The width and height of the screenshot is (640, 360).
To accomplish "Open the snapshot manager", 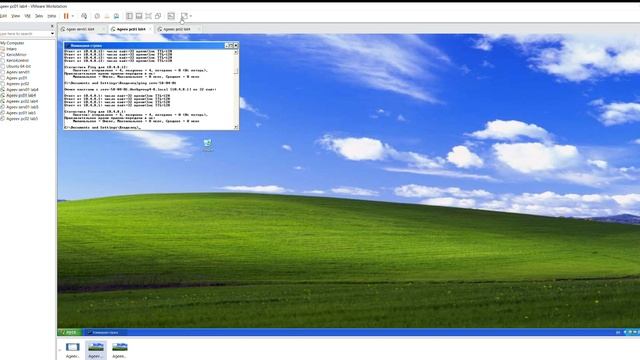I will point(116,16).
